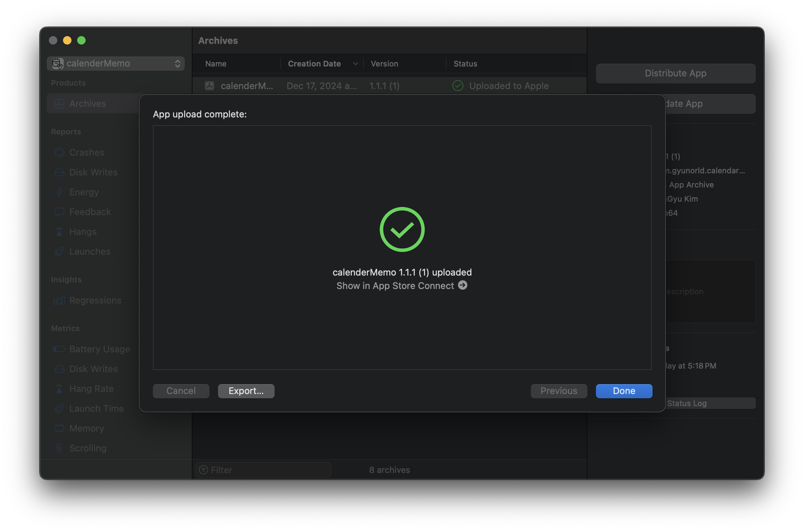The width and height of the screenshot is (804, 532).
Task: Open the calenderMemo project dropdown
Action: (116, 63)
